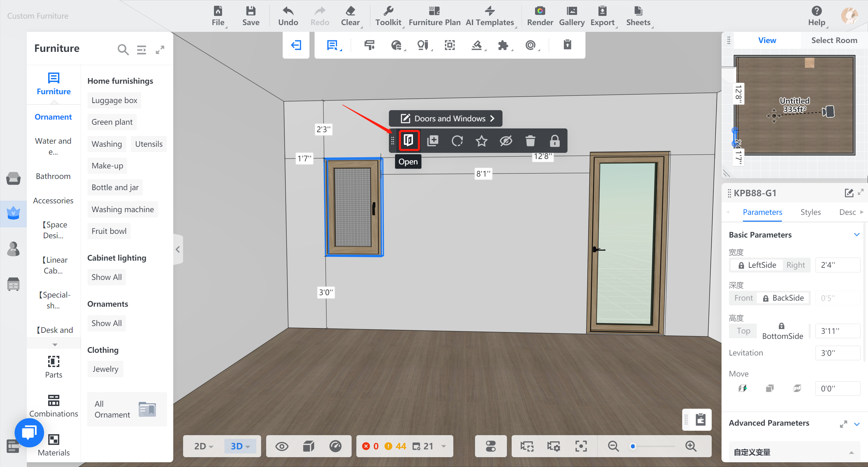Click the room minimap thumbnail
Viewport: 868px width, 467px height.
tap(795, 105)
